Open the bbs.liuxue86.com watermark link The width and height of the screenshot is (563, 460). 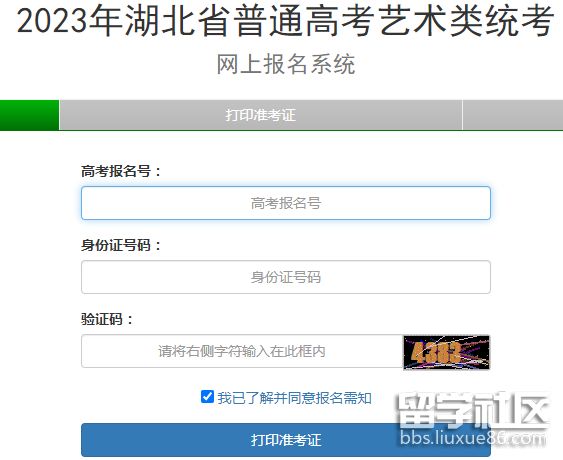tap(473, 438)
